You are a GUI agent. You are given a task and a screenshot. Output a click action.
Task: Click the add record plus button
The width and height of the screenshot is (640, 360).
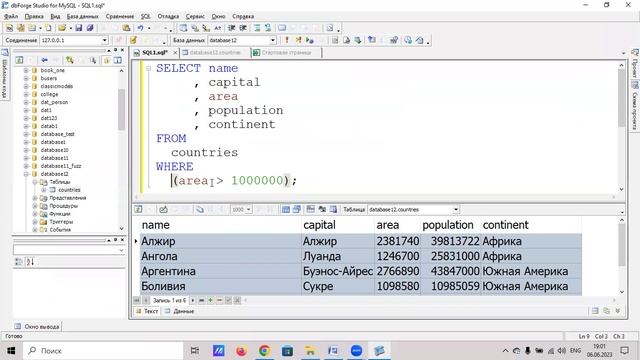click(x=210, y=300)
